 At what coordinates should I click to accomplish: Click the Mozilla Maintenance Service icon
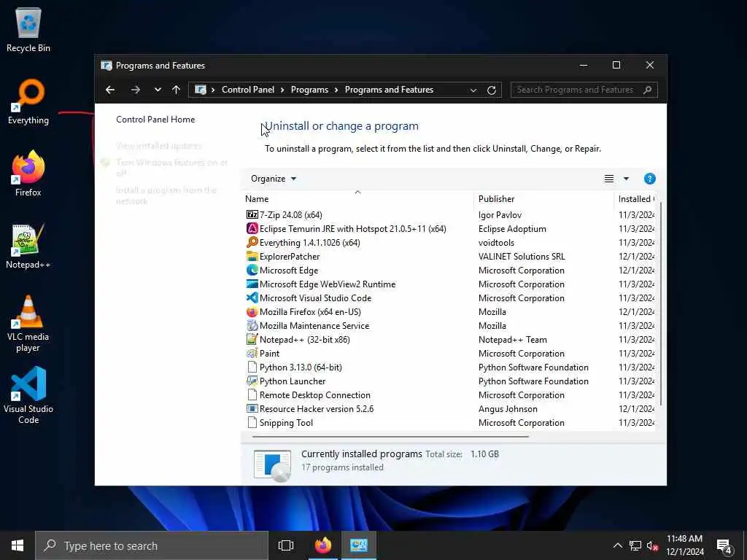point(252,326)
